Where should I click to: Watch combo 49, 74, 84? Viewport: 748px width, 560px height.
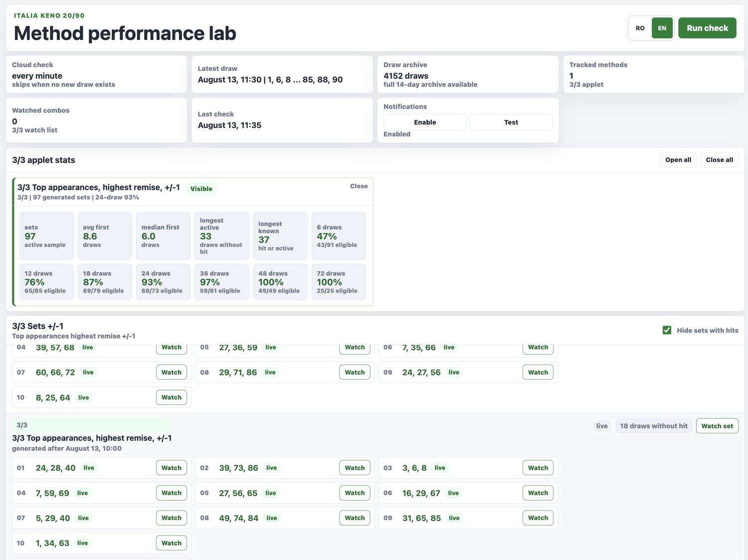pyautogui.click(x=355, y=518)
